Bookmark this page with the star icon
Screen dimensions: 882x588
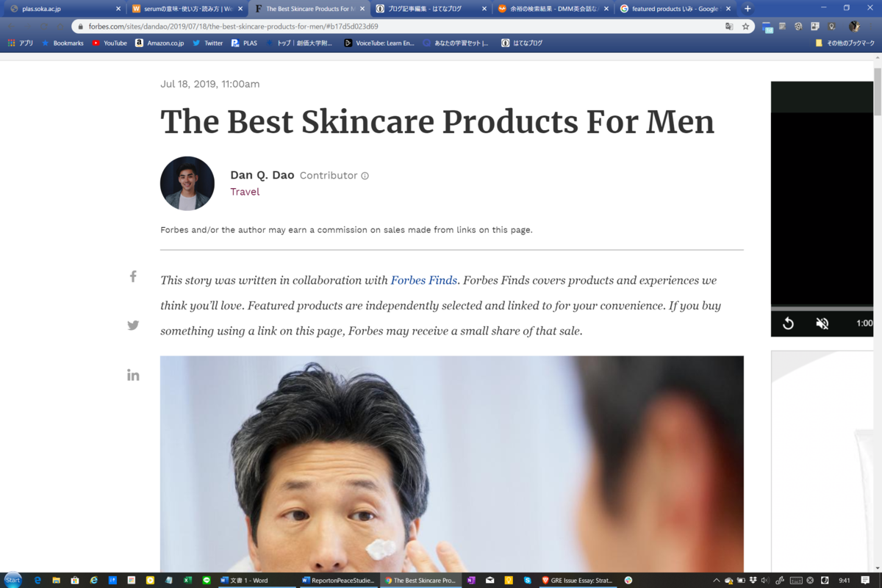pyautogui.click(x=745, y=26)
